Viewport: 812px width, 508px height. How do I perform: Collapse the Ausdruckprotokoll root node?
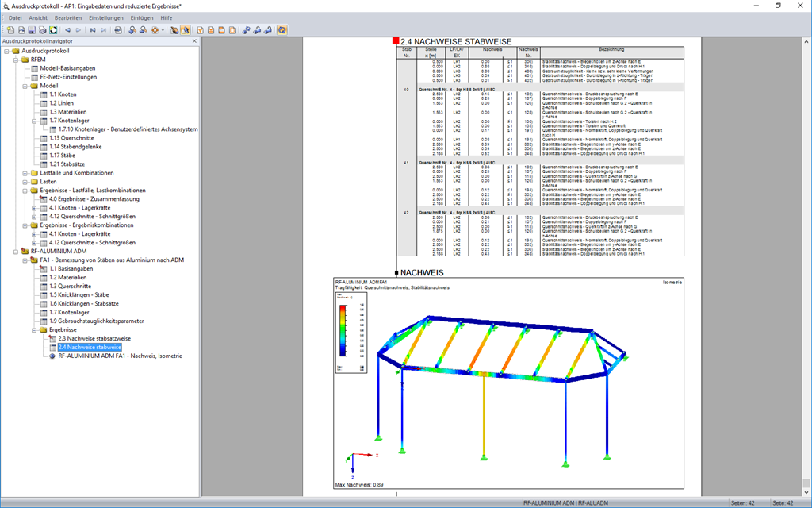click(x=6, y=51)
